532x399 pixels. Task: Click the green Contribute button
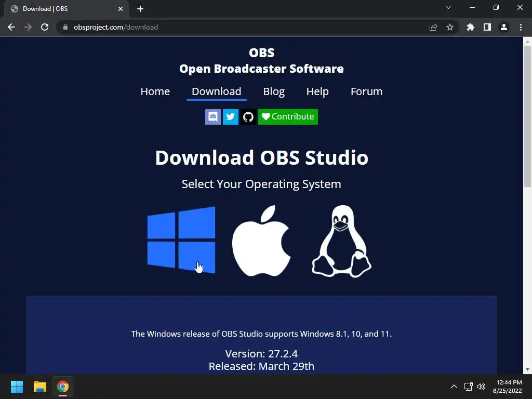[288, 117]
